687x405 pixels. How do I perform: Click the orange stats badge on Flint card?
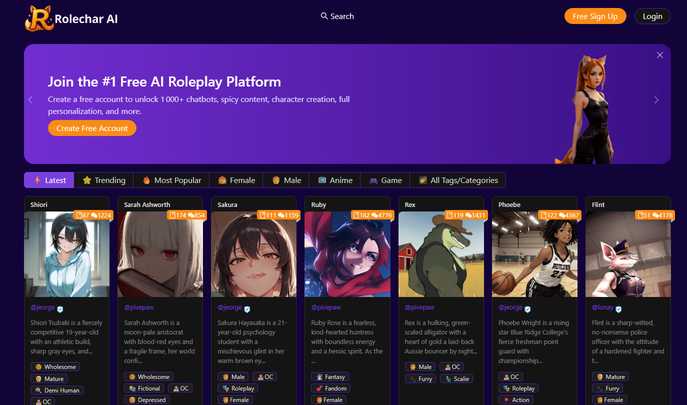(655, 215)
